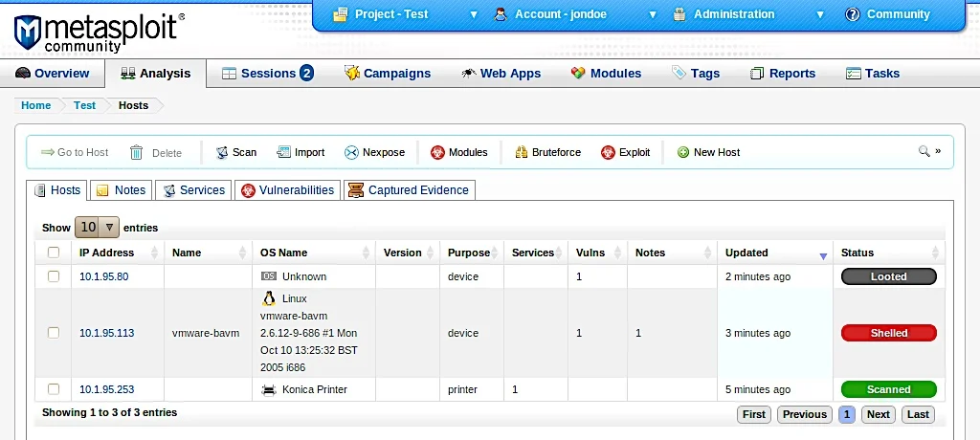The height and width of the screenshot is (440, 980).
Task: Expand the Account - jondoe dropdown arrow
Action: coord(653,15)
